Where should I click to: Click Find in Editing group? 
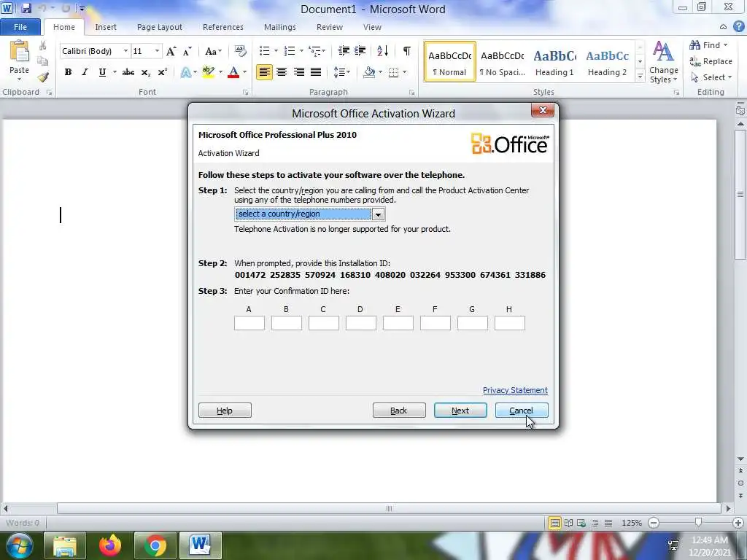point(708,45)
